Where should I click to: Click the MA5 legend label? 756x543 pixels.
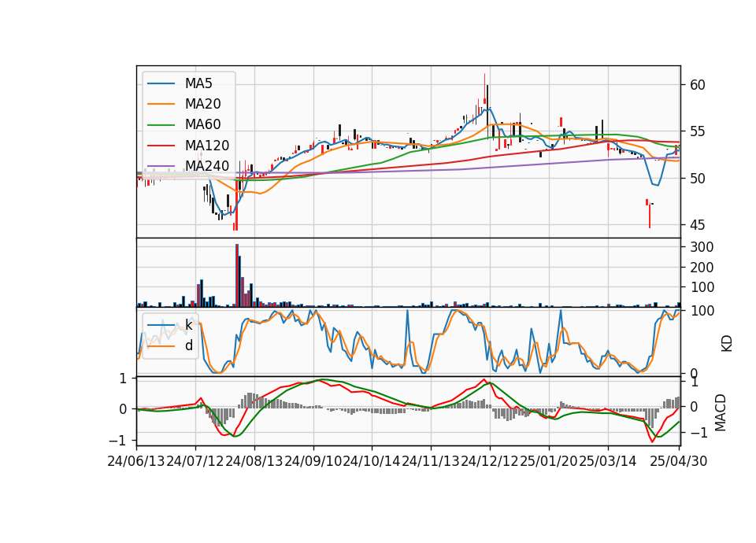[x=198, y=83]
